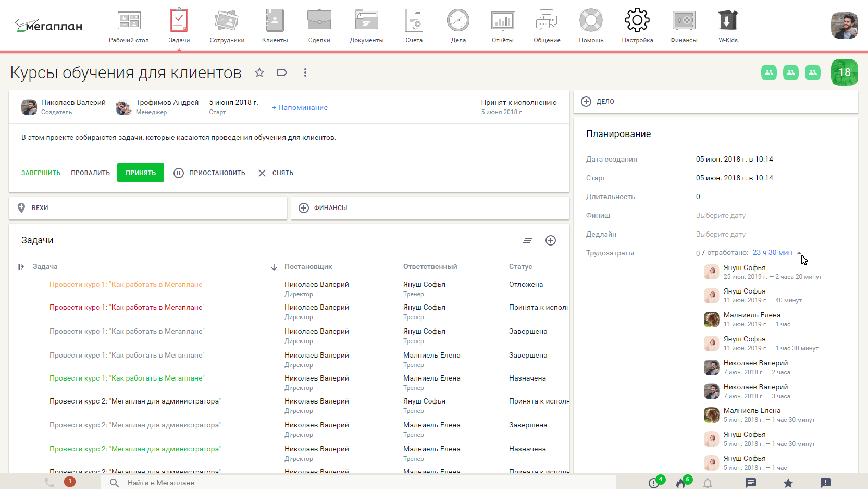Image resolution: width=868 pixels, height=489 pixels.
Task: Open the Сделки section
Action: [x=319, y=26]
